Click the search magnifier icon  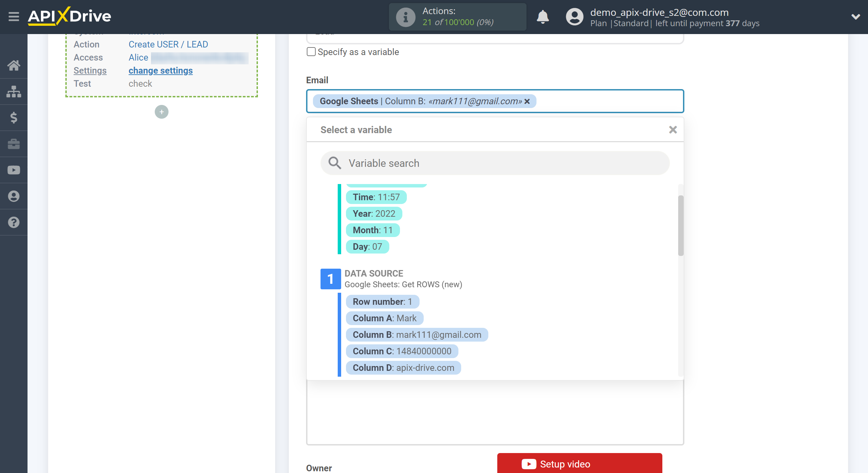[334, 163]
